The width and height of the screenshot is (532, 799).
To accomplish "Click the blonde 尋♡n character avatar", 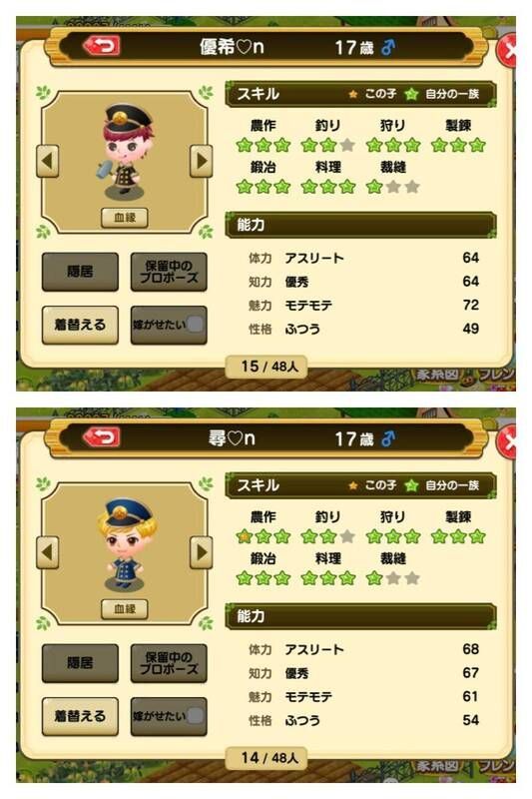I will (x=125, y=544).
